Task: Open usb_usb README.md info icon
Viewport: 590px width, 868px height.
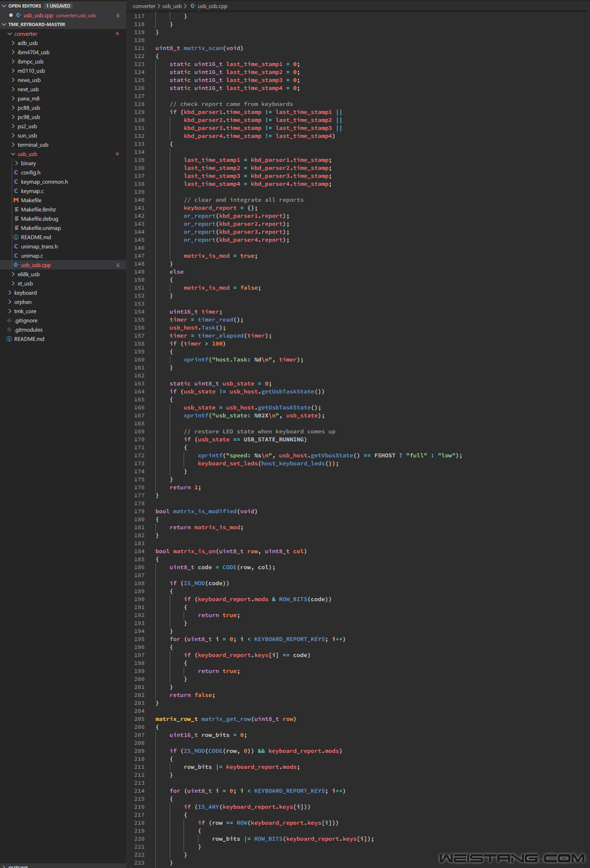Action: [16, 237]
